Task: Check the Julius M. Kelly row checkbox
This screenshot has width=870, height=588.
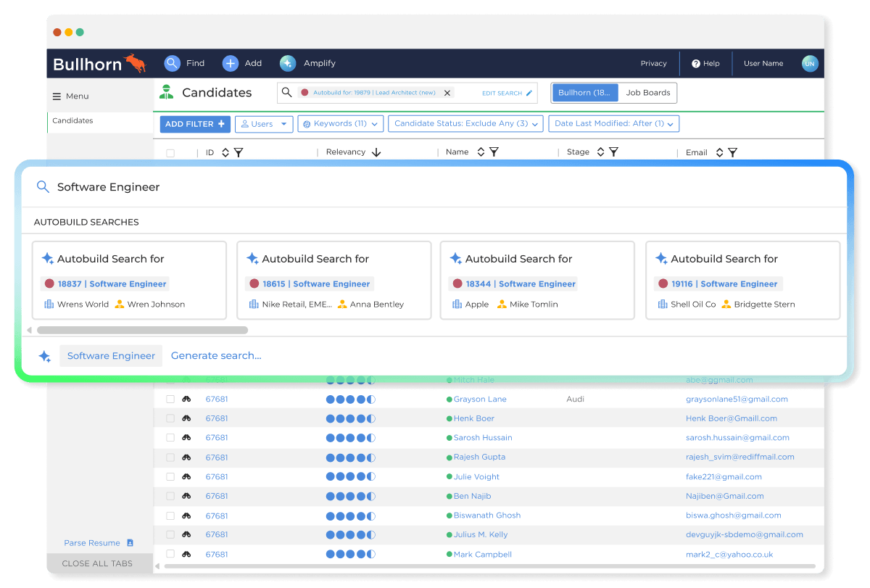Action: [x=170, y=534]
